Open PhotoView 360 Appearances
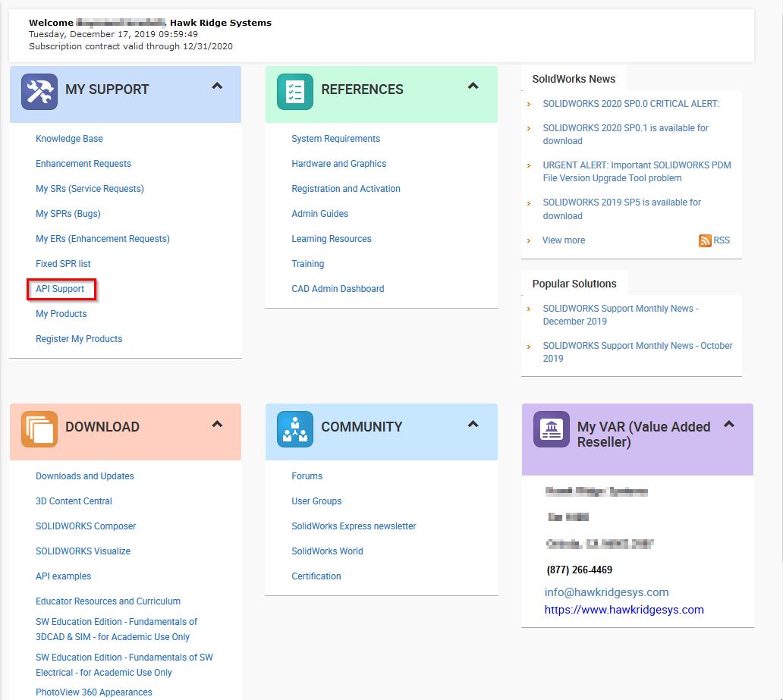Image resolution: width=783 pixels, height=700 pixels. tap(94, 692)
